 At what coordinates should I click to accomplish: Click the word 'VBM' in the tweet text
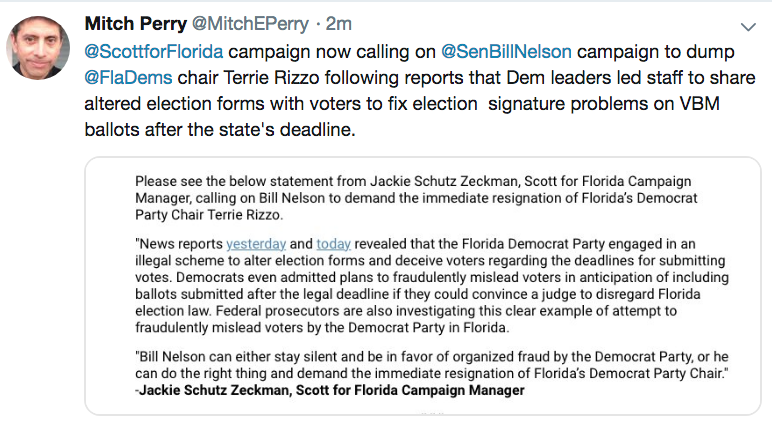point(700,104)
